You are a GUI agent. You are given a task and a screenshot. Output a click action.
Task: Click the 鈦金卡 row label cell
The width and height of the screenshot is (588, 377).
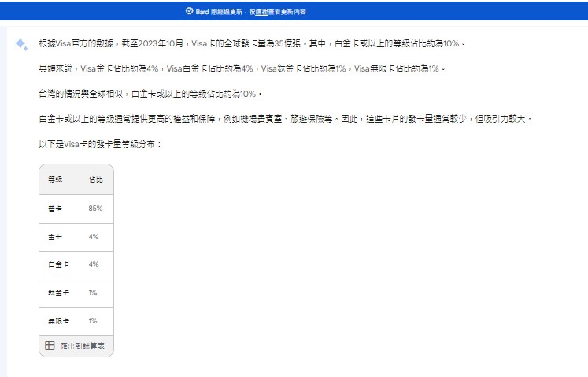57,293
